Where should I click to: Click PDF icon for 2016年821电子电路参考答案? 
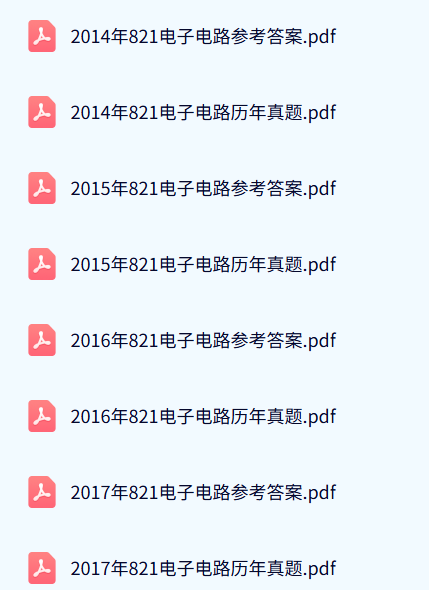point(42,340)
